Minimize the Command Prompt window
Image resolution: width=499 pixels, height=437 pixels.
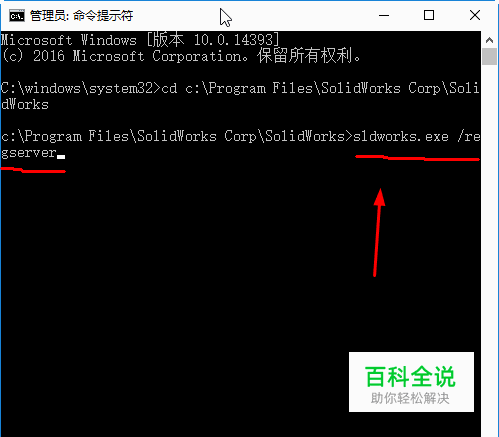(384, 15)
